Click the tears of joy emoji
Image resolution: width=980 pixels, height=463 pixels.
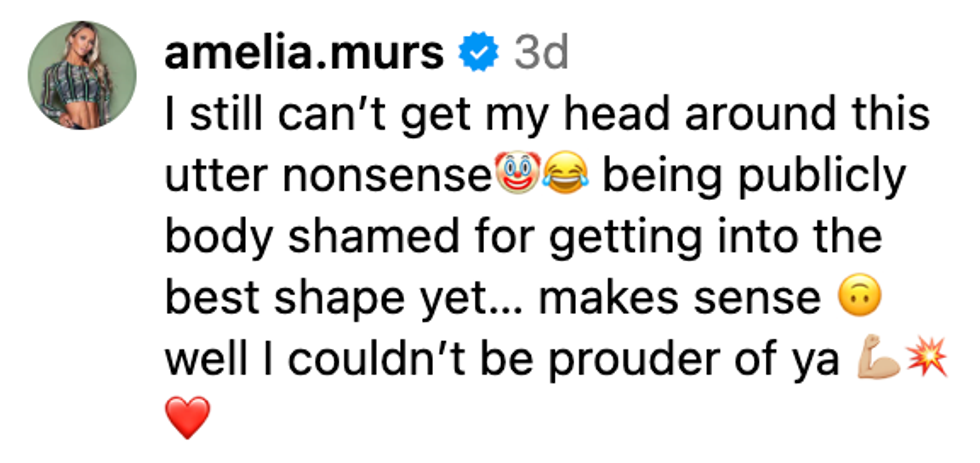(x=566, y=177)
